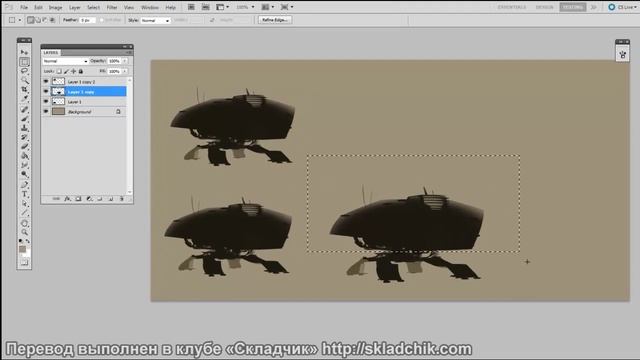Screen dimensions: 640x360
Task: Select the Spot Healing Brush tool
Action: coord(24,109)
